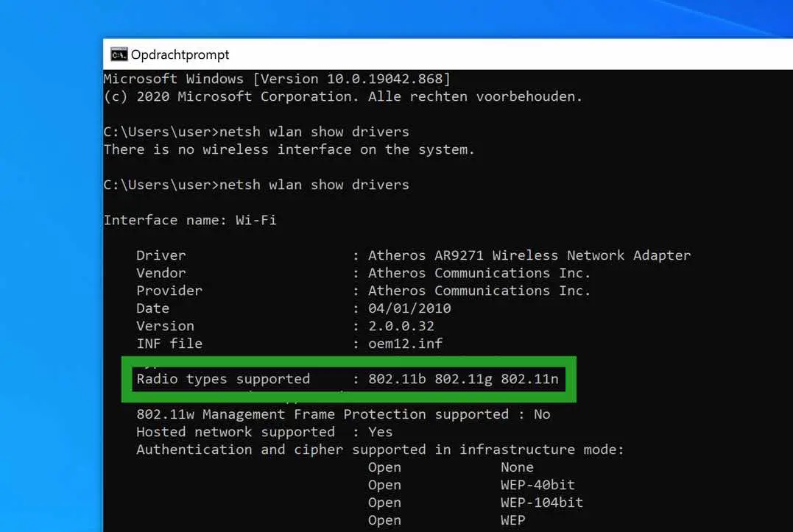Click the Command Prompt icon in title bar

pos(119,54)
